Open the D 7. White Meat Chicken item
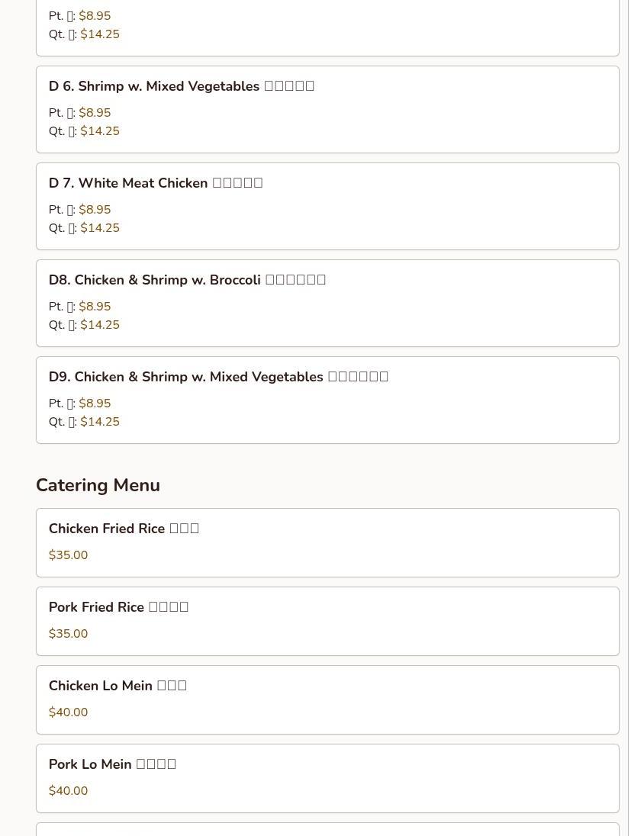 (155, 183)
